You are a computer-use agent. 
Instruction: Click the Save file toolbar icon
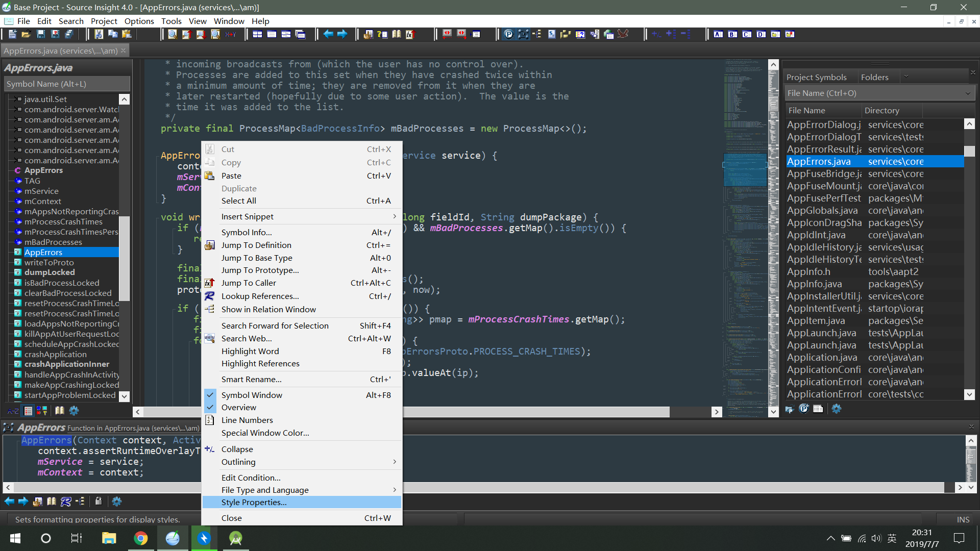[41, 34]
